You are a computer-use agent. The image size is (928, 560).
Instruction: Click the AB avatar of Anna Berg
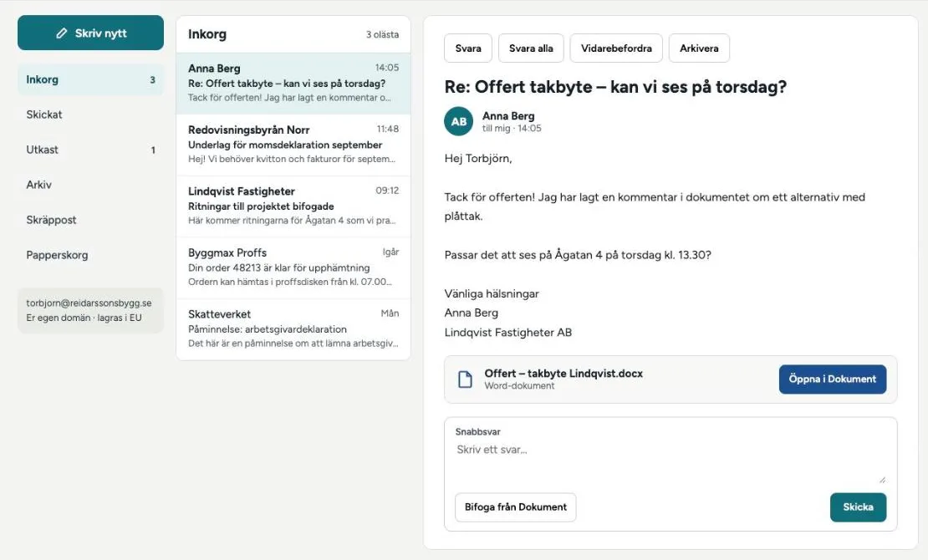[459, 121]
